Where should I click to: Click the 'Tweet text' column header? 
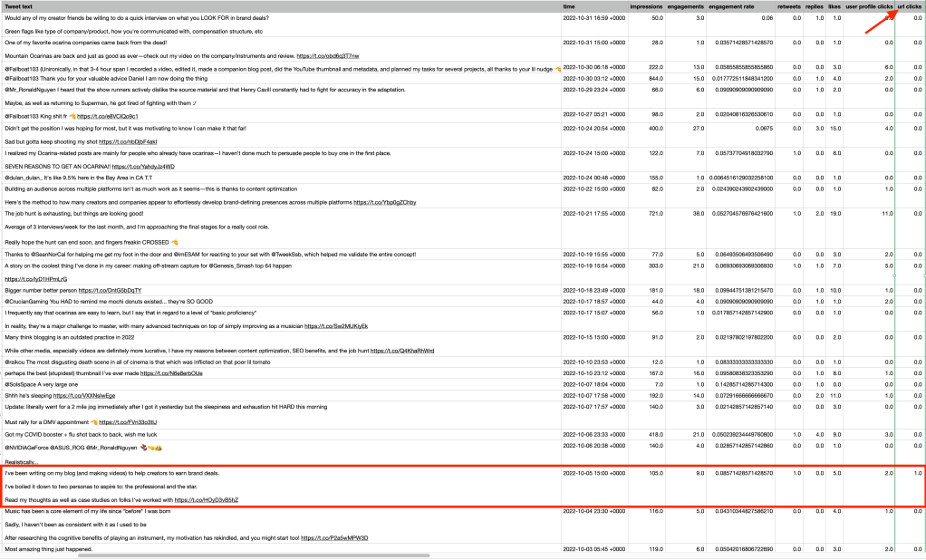coord(22,6)
